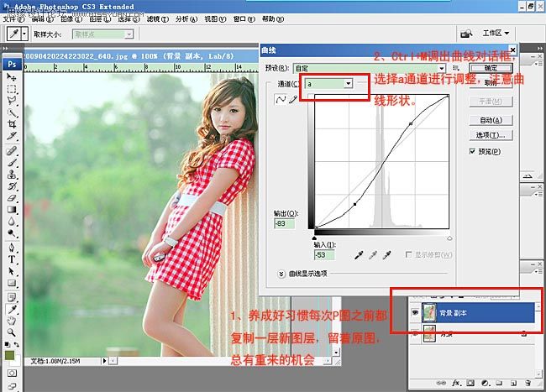Create a new layer

point(513,383)
